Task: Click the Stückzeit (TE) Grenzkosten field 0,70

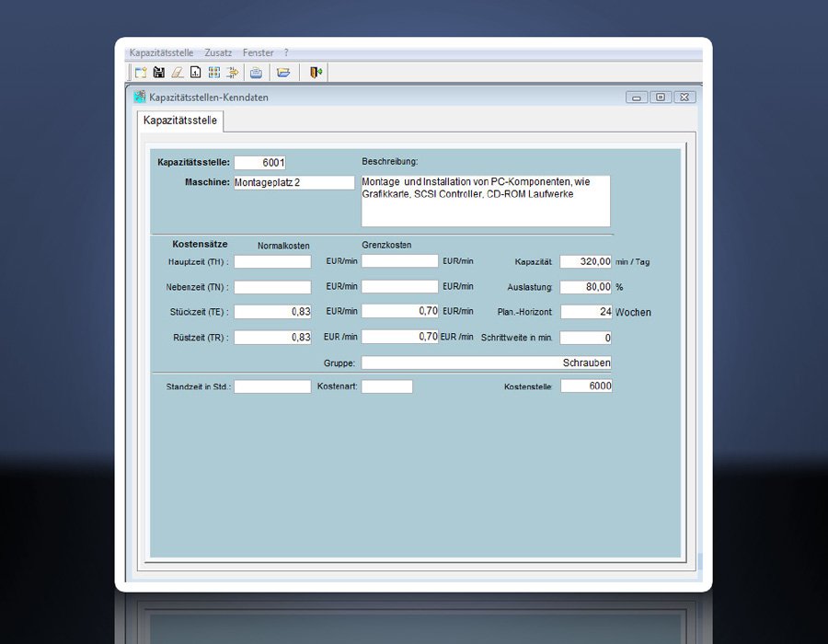Action: tap(400, 311)
